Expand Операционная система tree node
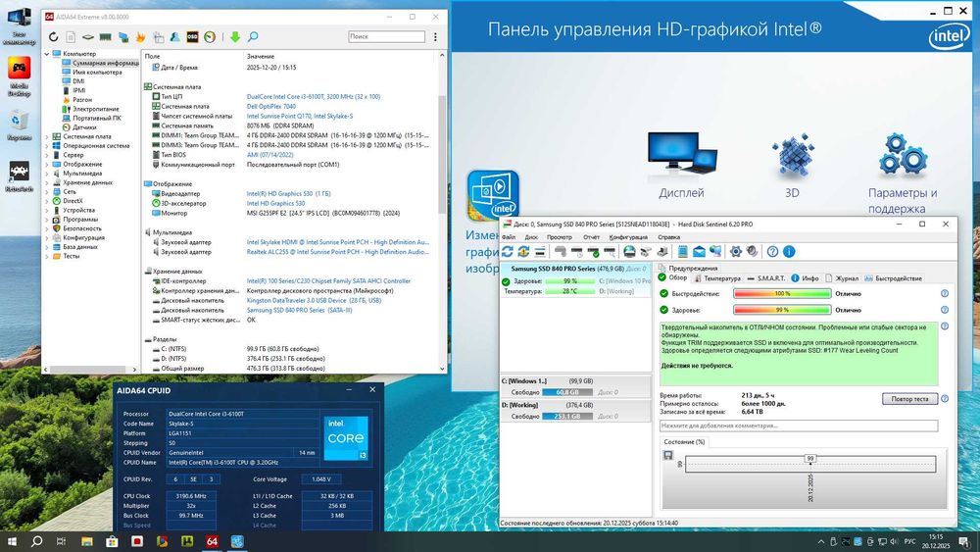Image resolution: width=980 pixels, height=552 pixels. (47, 146)
